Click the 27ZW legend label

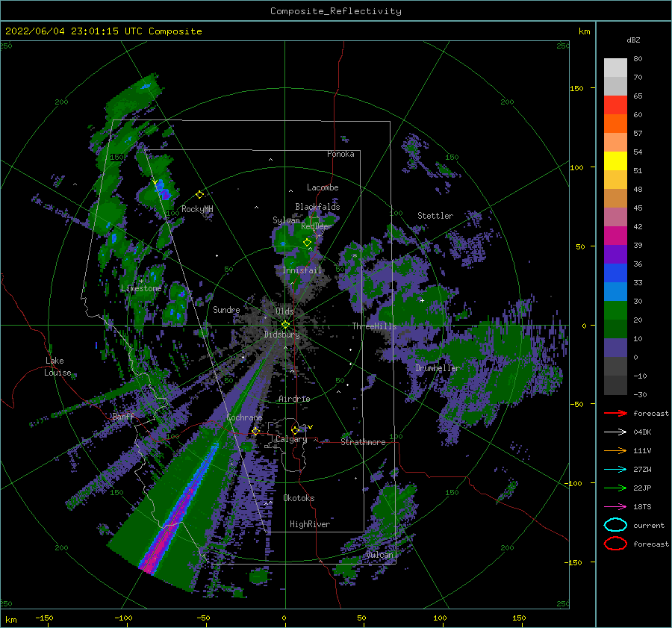click(x=642, y=470)
